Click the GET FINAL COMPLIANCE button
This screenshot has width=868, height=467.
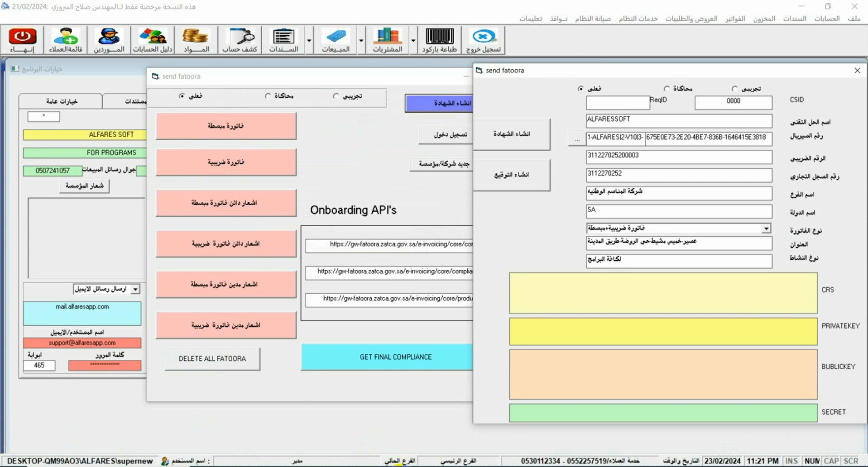click(x=395, y=357)
